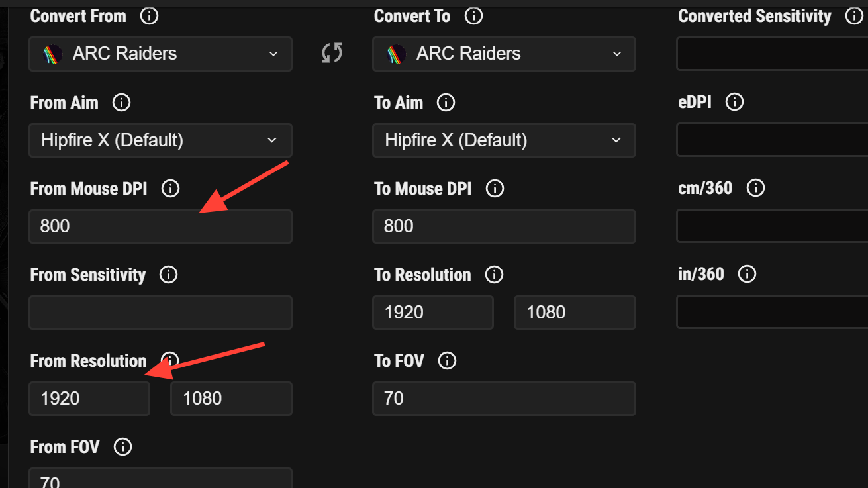The image size is (868, 488).
Task: Open the Convert From game dropdown
Action: [x=160, y=54]
